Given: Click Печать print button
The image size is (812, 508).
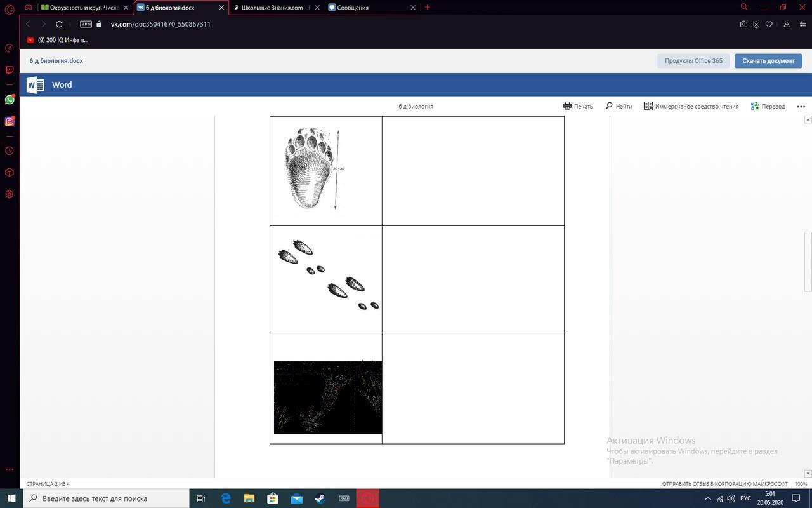Looking at the screenshot, I should tap(578, 106).
